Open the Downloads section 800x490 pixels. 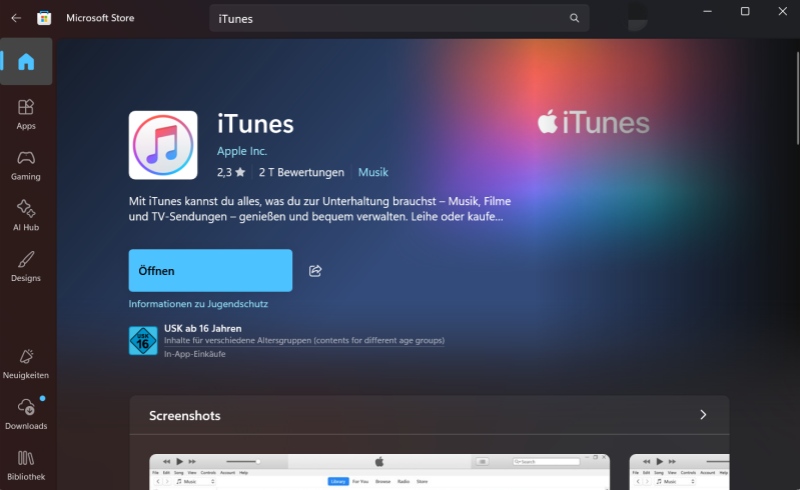click(x=26, y=414)
